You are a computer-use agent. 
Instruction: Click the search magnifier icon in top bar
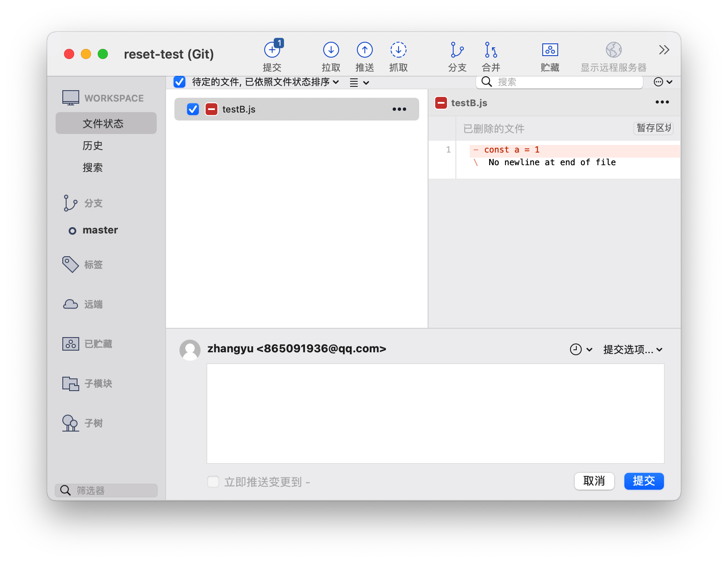pos(487,82)
